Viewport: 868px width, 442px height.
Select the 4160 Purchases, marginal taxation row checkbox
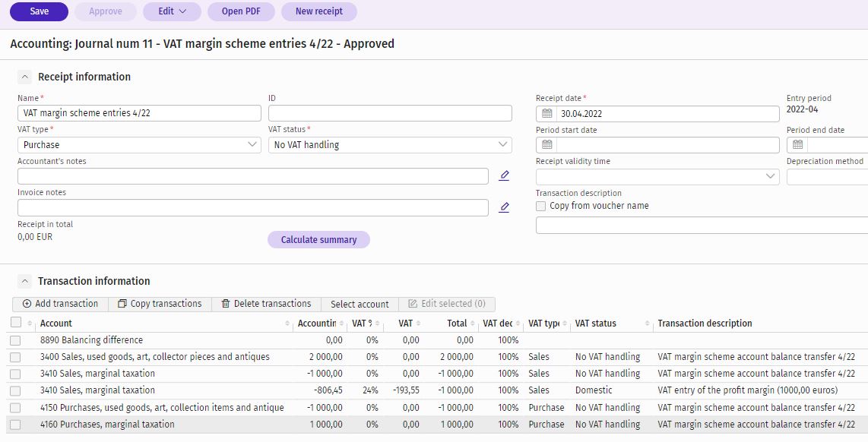[x=15, y=425]
